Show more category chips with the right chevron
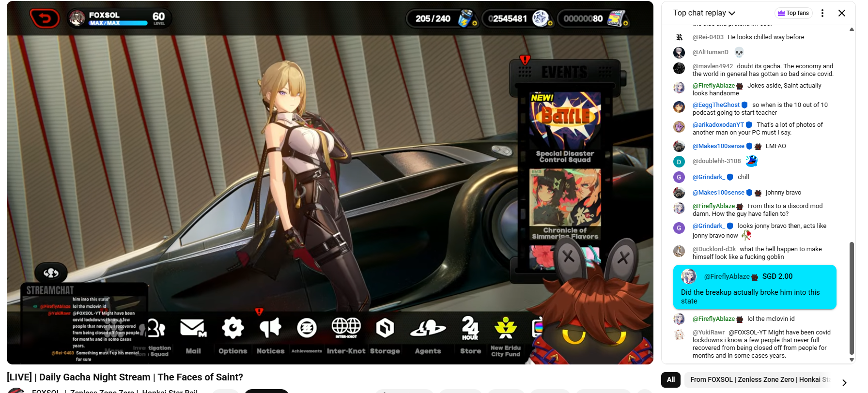This screenshot has width=868, height=393. (844, 382)
